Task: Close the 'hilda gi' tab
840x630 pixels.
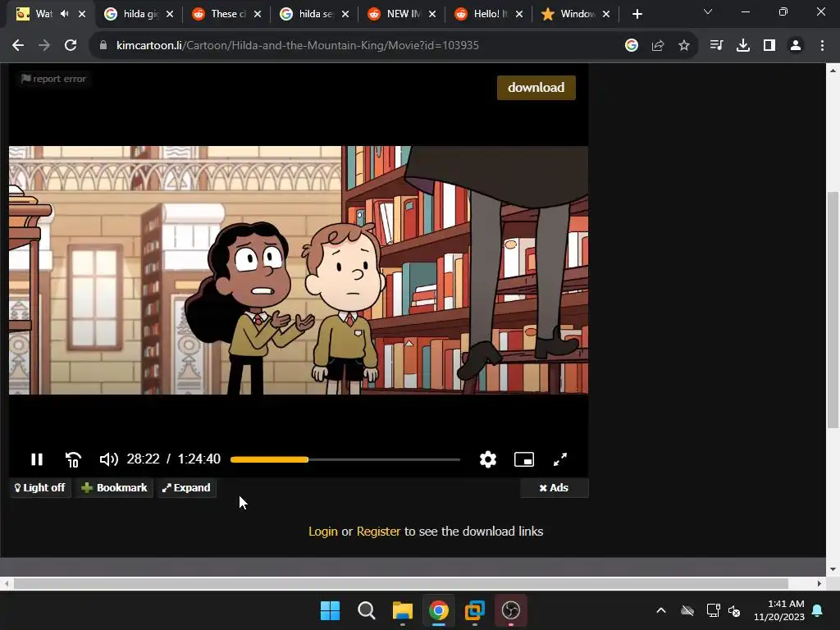Action: click(x=170, y=14)
